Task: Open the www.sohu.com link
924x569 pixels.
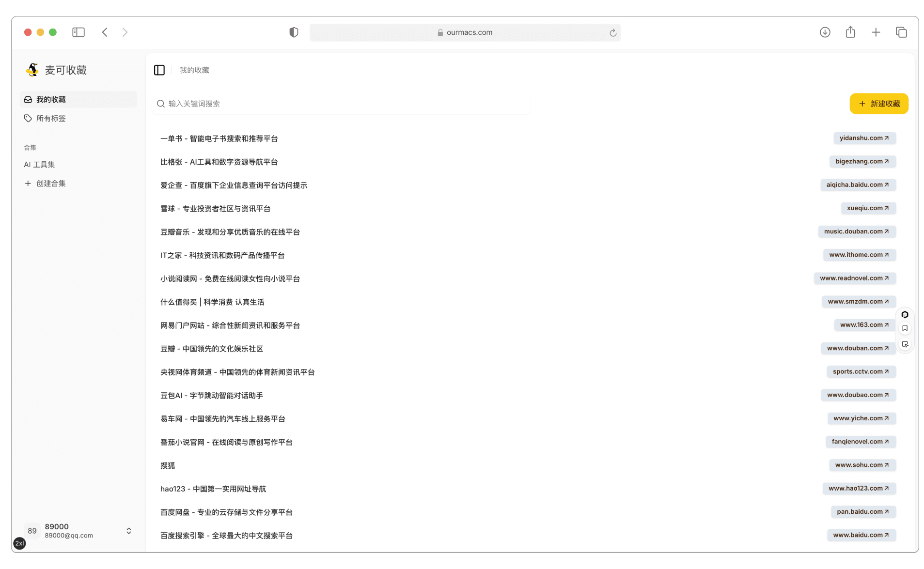Action: click(862, 465)
